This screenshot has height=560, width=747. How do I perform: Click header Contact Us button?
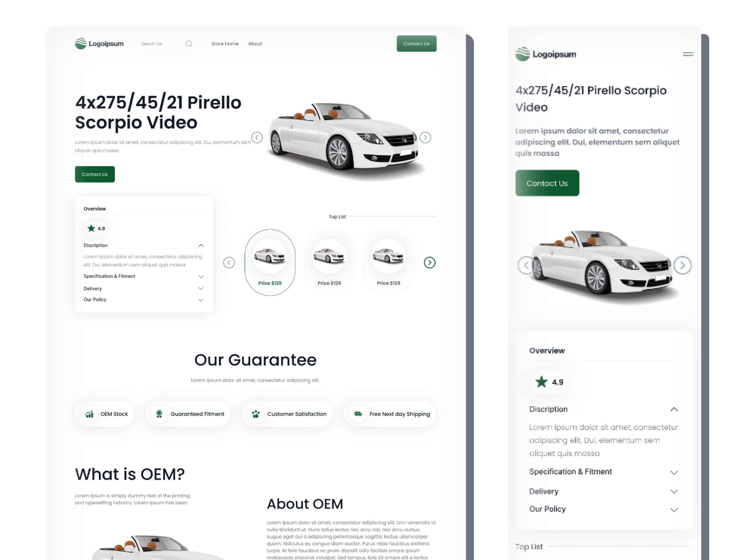point(416,44)
